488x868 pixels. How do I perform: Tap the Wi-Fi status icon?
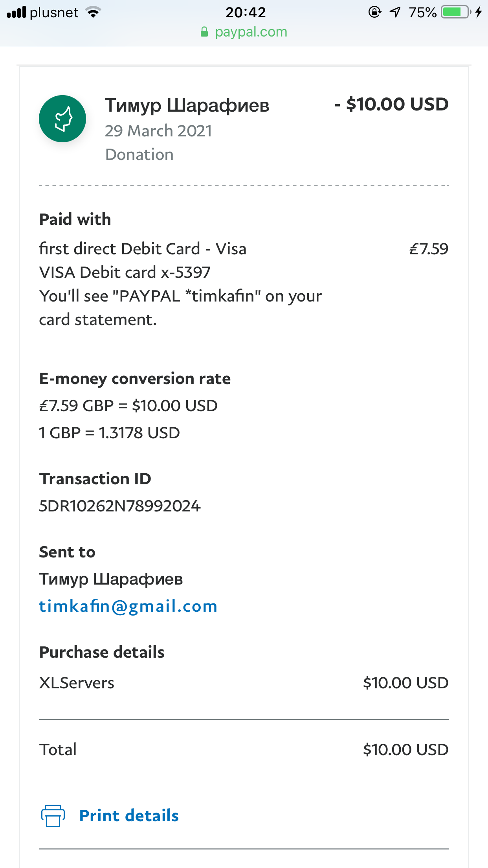(93, 12)
